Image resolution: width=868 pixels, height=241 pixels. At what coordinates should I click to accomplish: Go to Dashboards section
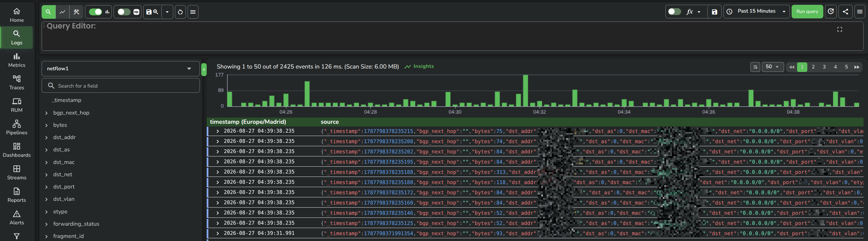[16, 150]
